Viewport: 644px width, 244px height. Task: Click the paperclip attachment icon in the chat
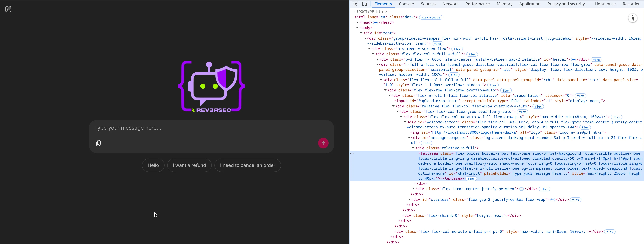pyautogui.click(x=98, y=143)
